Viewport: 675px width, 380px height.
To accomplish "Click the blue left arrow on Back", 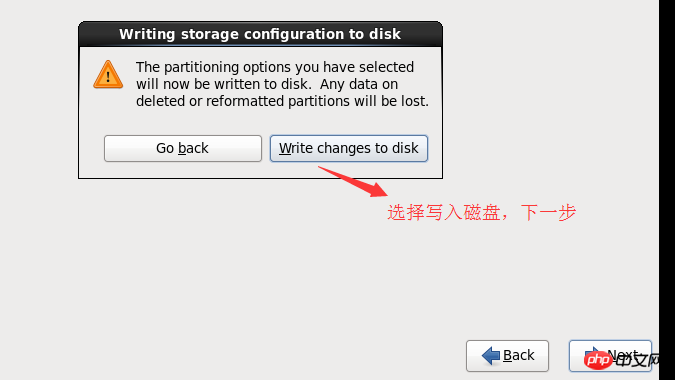I will pos(490,355).
